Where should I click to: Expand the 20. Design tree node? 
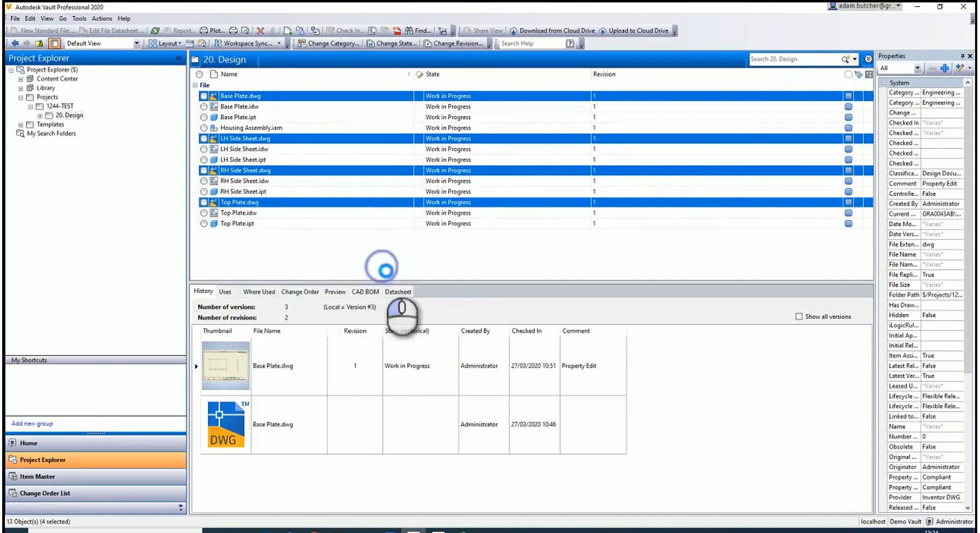point(40,116)
